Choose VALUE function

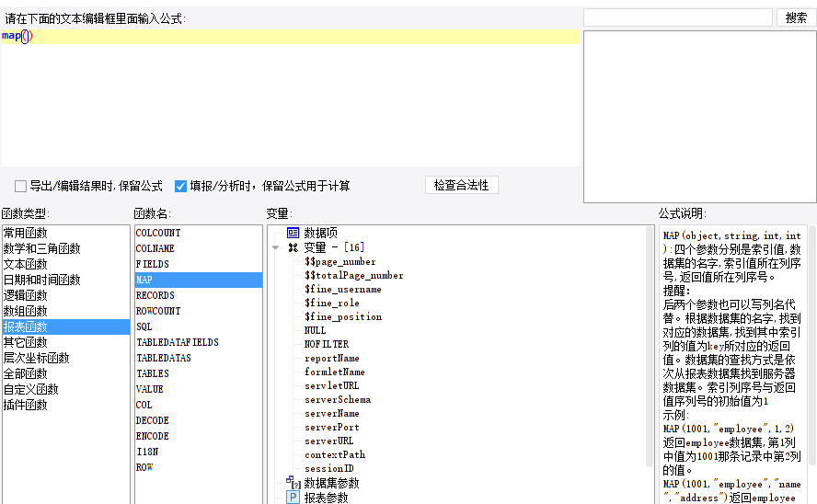pos(198,389)
